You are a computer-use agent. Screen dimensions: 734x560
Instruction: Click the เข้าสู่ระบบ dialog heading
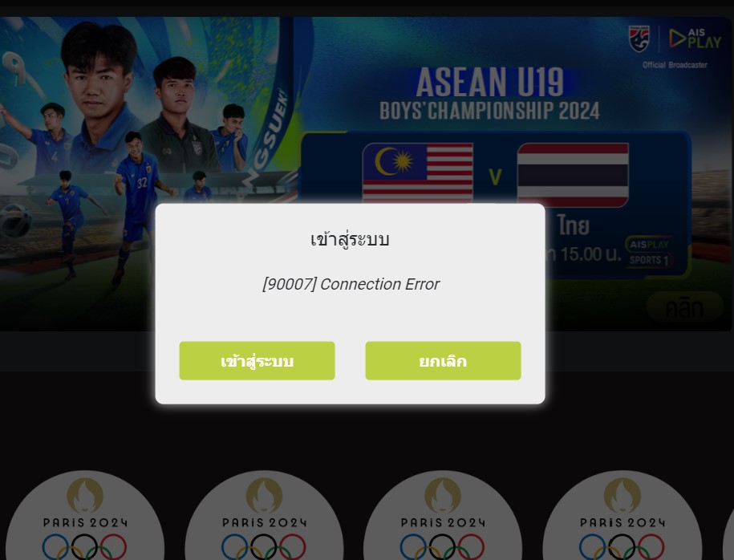point(350,239)
